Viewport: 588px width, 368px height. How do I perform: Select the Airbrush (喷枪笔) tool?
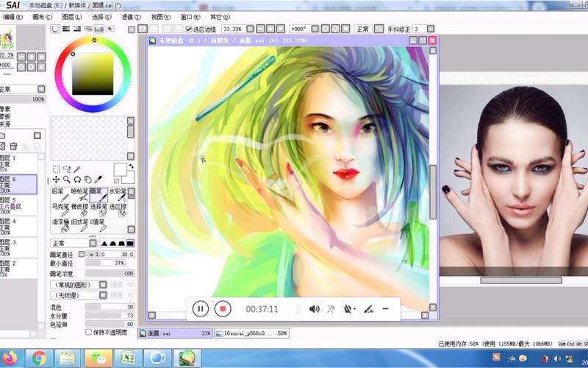[79, 194]
